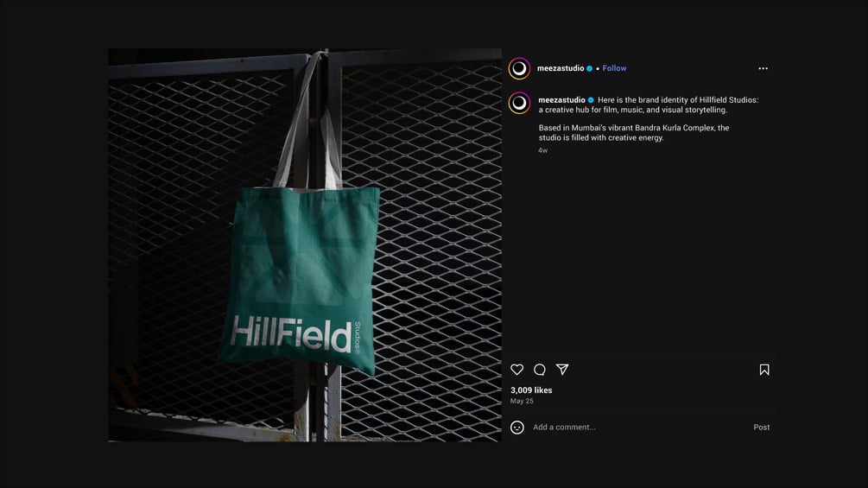Click meezastudio avatar in post header
Viewport: 868px width, 488px height.
tap(519, 68)
